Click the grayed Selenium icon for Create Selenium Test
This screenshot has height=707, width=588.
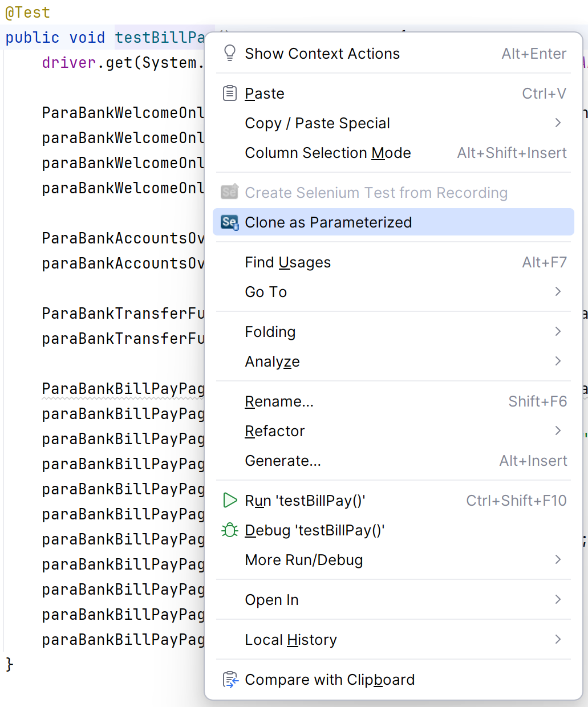click(229, 192)
